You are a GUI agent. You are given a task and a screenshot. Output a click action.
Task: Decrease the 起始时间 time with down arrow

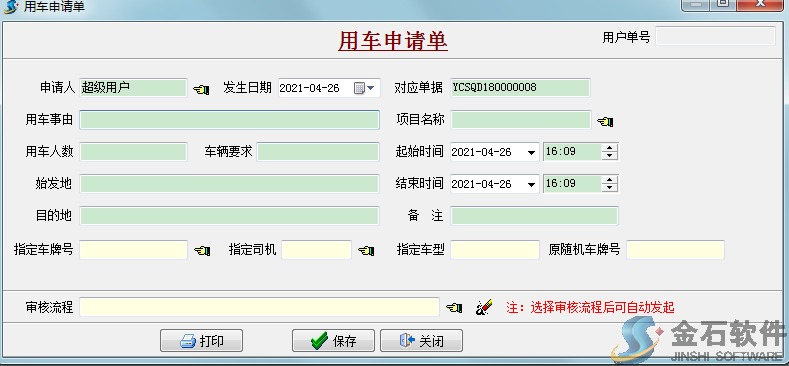[x=609, y=156]
